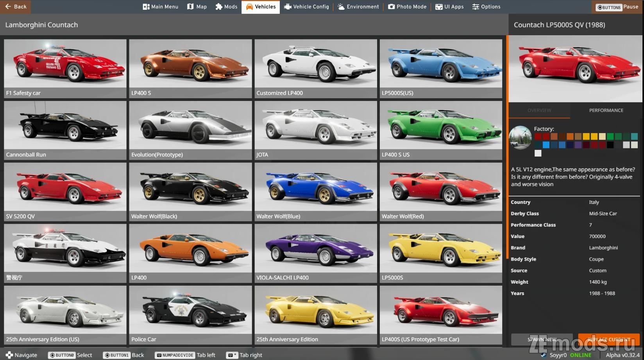Viewport: 644px width, 360px height.
Task: Click the Body Style 'Coupe' value
Action: (596, 259)
